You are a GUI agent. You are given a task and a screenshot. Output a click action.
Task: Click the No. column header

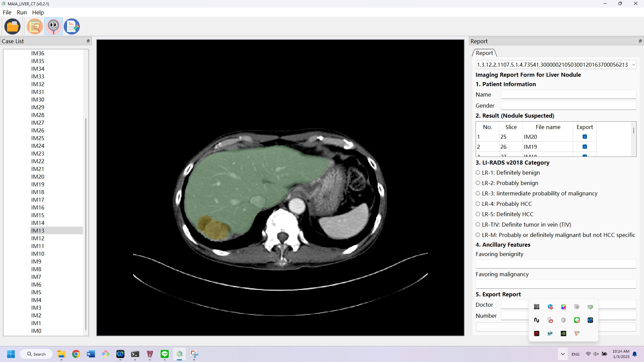487,127
